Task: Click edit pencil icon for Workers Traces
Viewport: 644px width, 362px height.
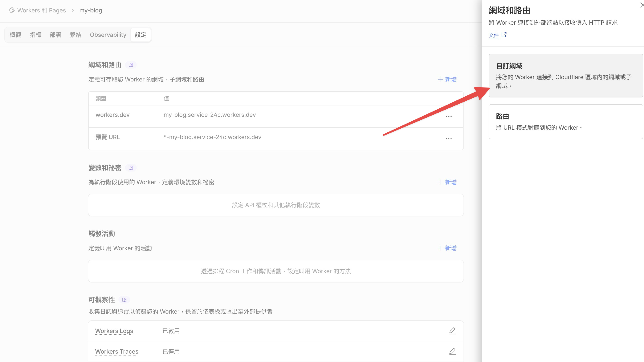Action: pyautogui.click(x=452, y=351)
